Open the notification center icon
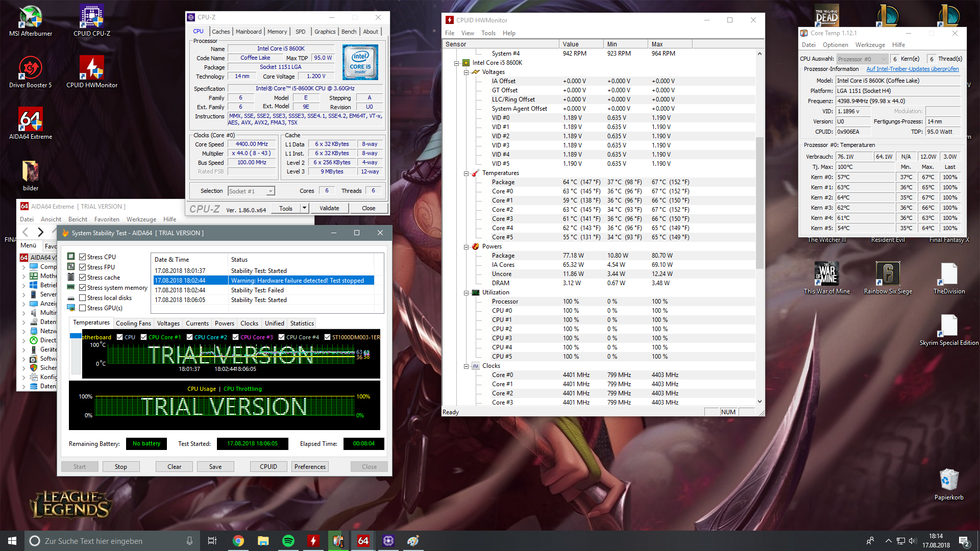This screenshot has height=551, width=980. click(964, 541)
